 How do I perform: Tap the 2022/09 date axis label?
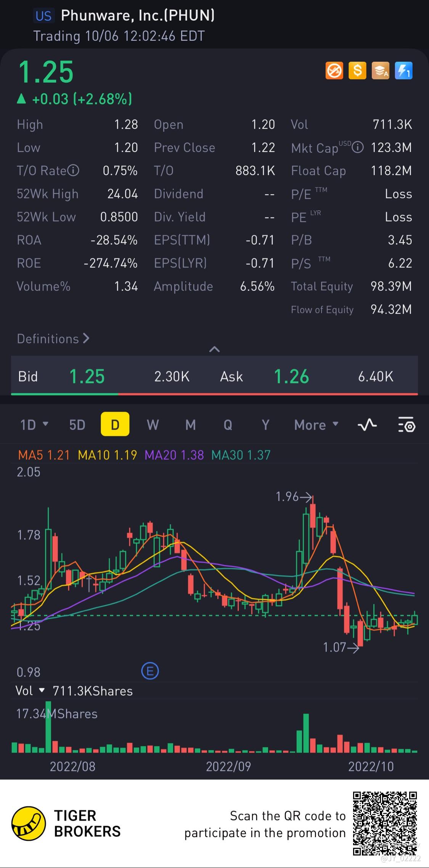[228, 766]
